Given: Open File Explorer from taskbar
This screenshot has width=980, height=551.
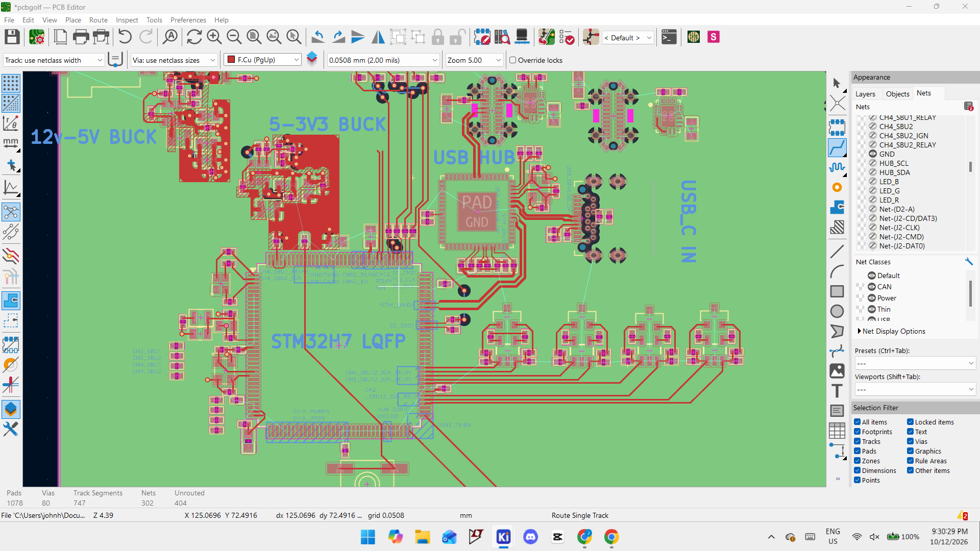Looking at the screenshot, I should click(422, 537).
